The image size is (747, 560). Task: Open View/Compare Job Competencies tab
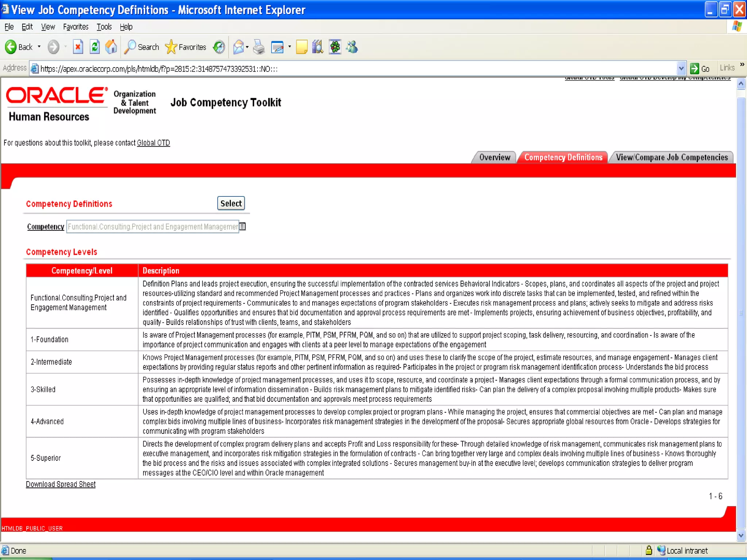tap(671, 157)
